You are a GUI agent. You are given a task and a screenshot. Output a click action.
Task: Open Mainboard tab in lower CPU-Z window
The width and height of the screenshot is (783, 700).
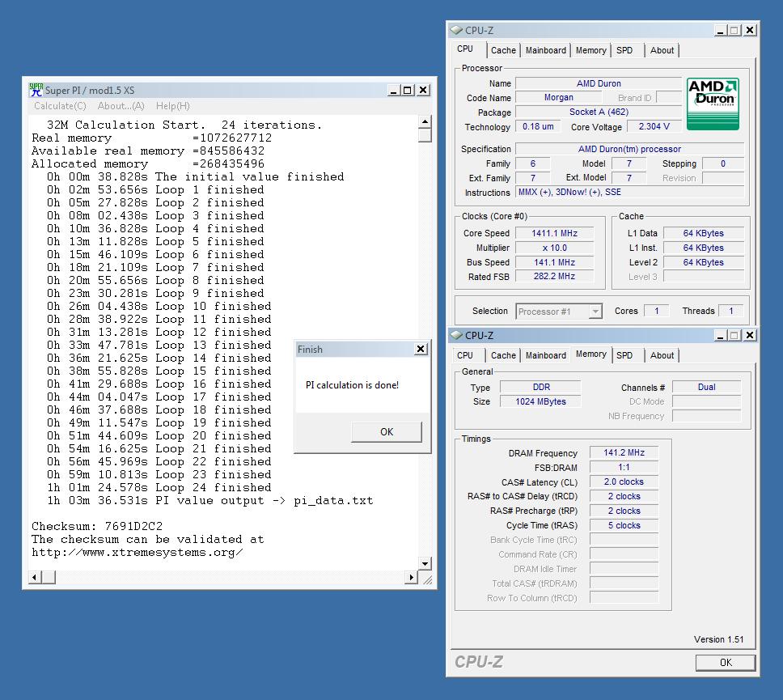(546, 355)
